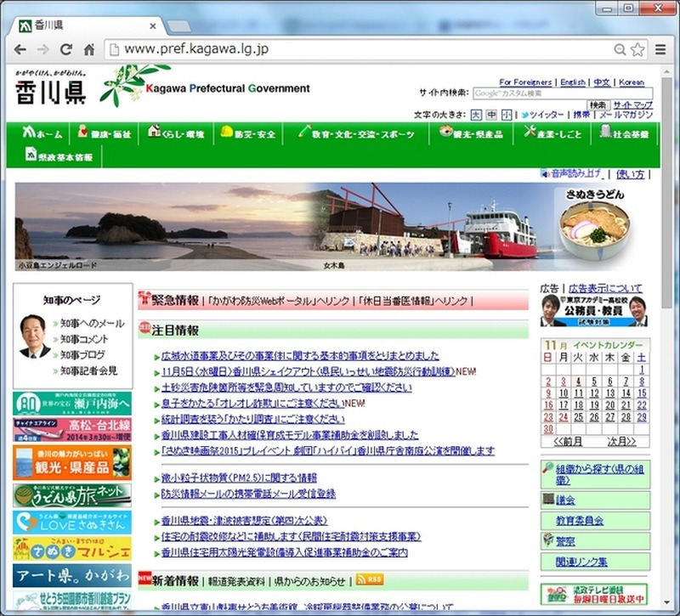Open the 知事ブログ link
The image size is (680, 616).
[82, 354]
